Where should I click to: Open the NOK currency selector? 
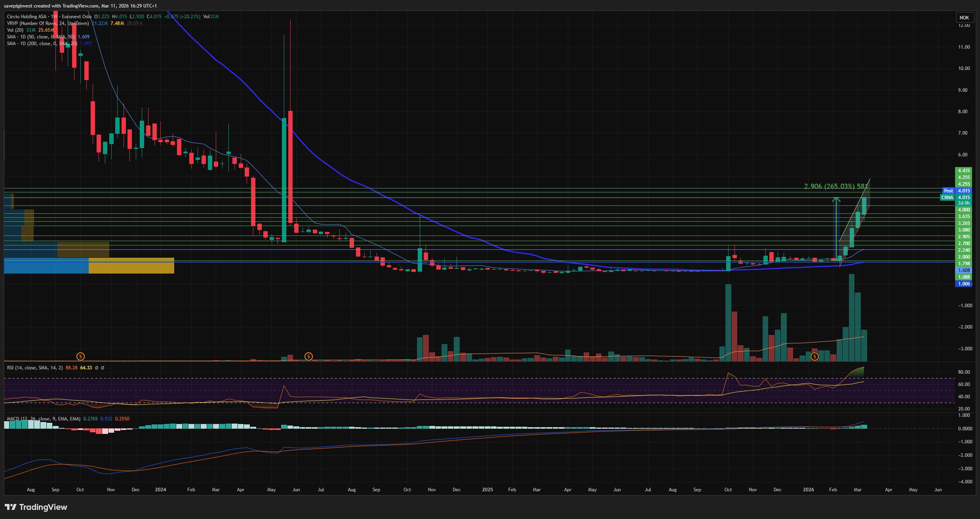(964, 17)
